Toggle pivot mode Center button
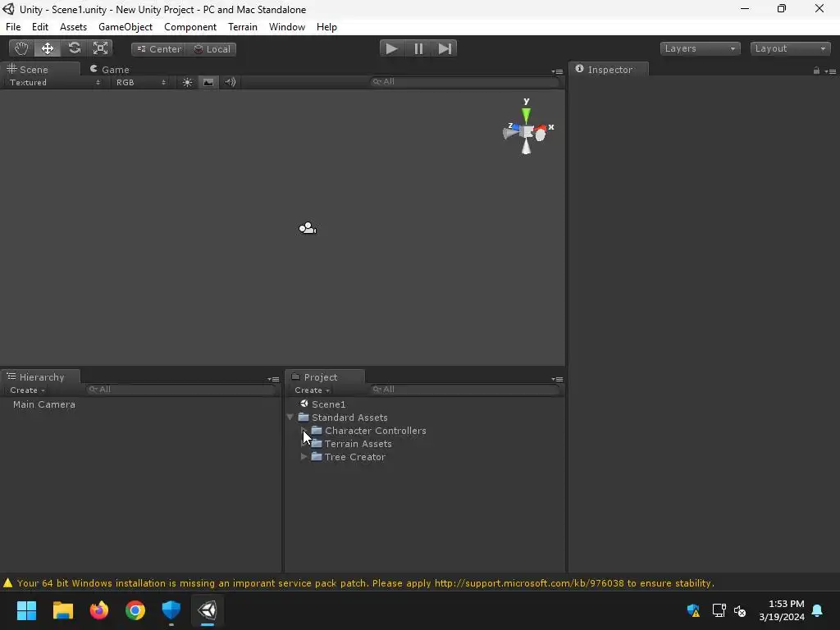 click(x=158, y=48)
